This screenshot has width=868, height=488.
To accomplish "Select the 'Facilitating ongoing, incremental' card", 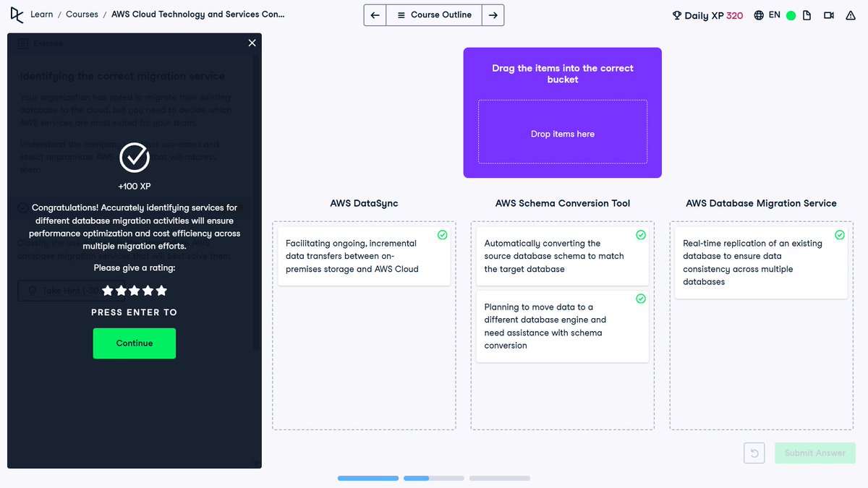I will 364,256.
